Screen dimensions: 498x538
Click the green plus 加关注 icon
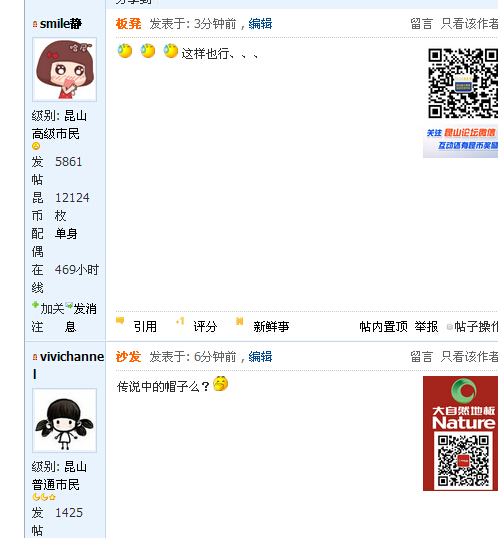(35, 304)
